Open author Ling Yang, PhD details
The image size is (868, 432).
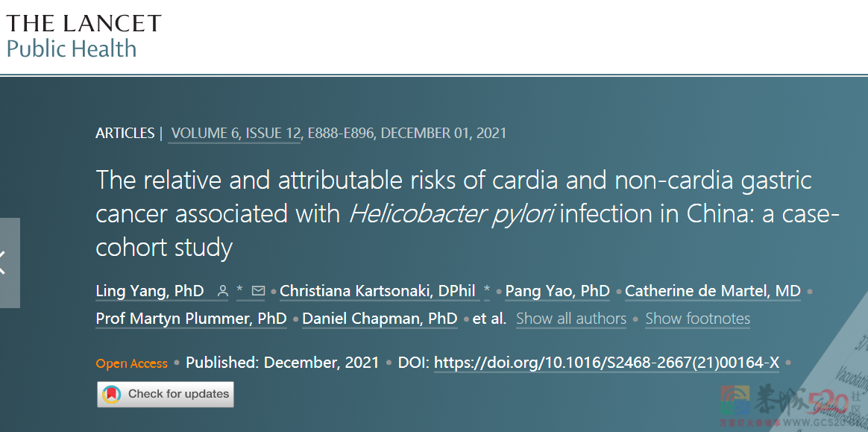click(150, 291)
